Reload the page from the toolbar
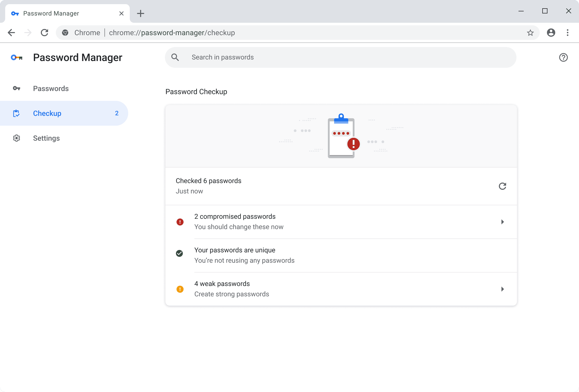579x392 pixels. click(x=44, y=33)
